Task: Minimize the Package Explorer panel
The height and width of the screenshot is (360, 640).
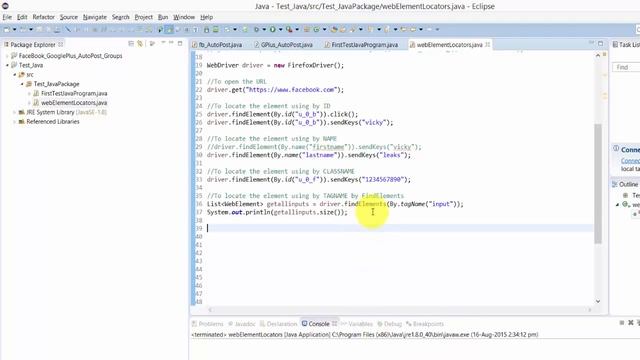Action: click(x=171, y=43)
